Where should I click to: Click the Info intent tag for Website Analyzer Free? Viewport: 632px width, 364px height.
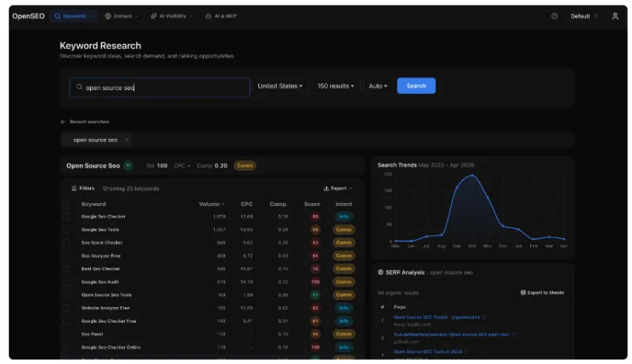tap(344, 308)
